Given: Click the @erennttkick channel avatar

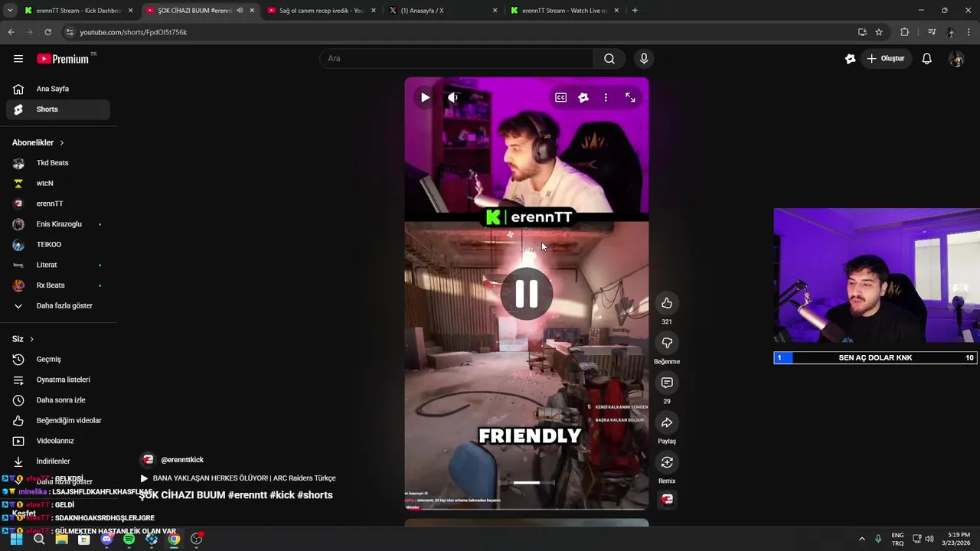Looking at the screenshot, I should point(148,460).
